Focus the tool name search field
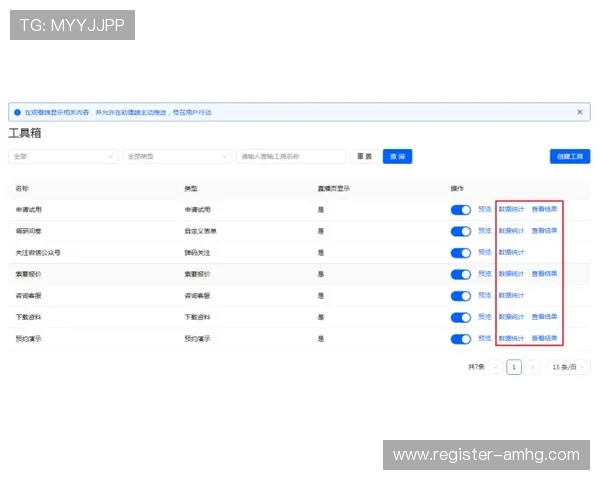 [x=290, y=156]
